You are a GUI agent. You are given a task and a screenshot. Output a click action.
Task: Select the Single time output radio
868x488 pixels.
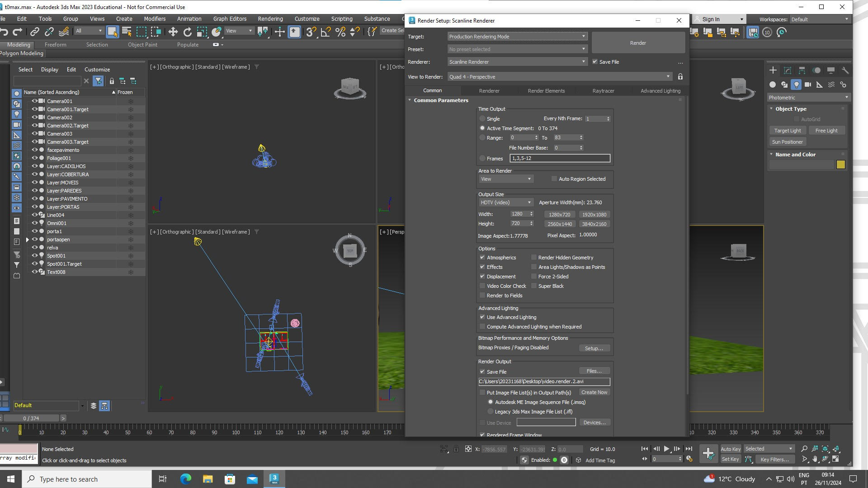pos(482,119)
